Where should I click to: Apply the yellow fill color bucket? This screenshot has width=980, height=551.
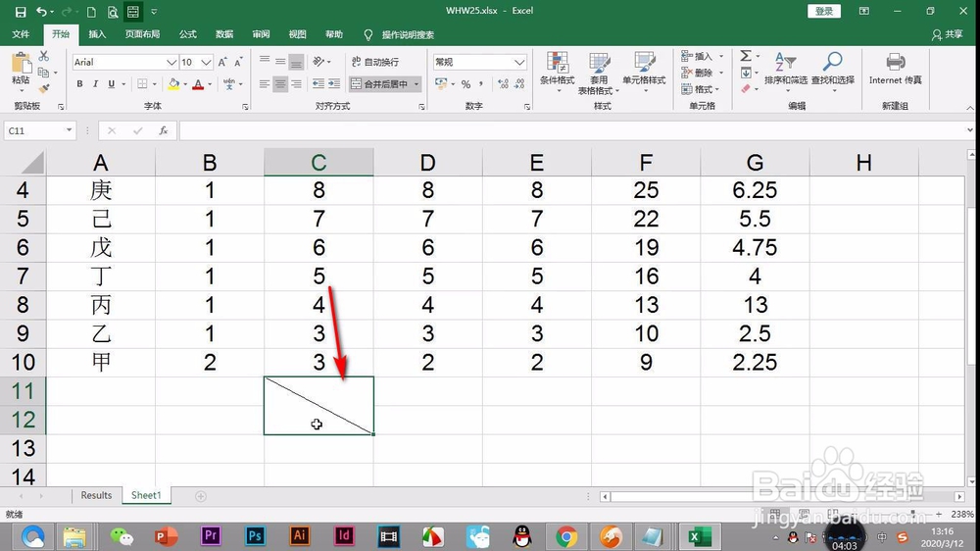(x=173, y=83)
